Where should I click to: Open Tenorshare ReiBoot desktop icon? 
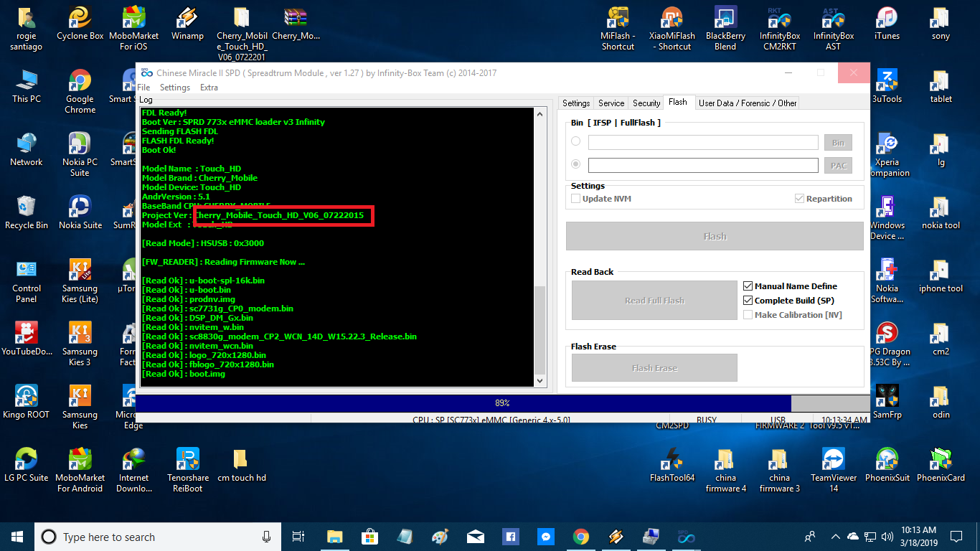click(x=187, y=470)
